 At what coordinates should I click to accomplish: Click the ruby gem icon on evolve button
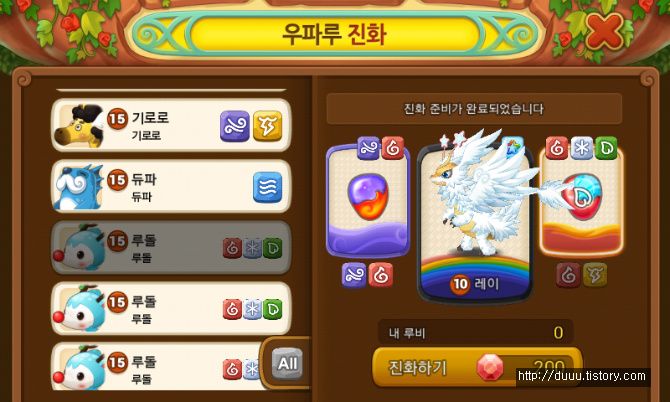pyautogui.click(x=490, y=367)
